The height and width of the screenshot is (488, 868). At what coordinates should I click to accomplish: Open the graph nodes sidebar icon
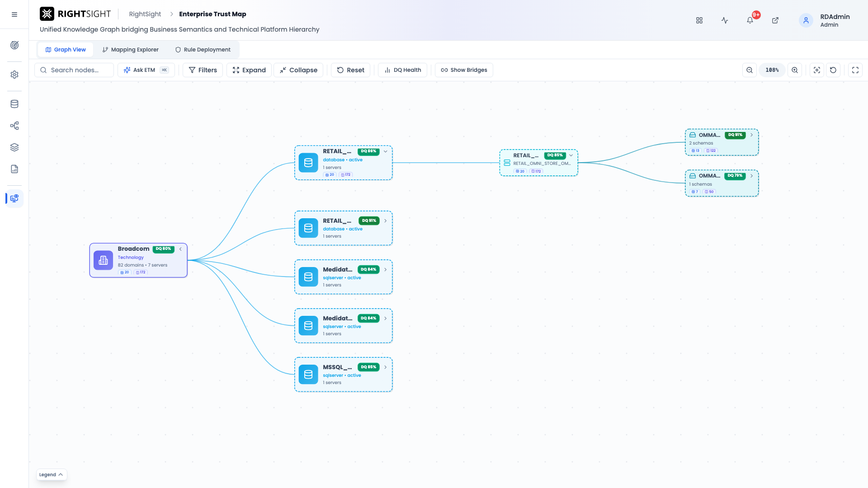(x=14, y=126)
